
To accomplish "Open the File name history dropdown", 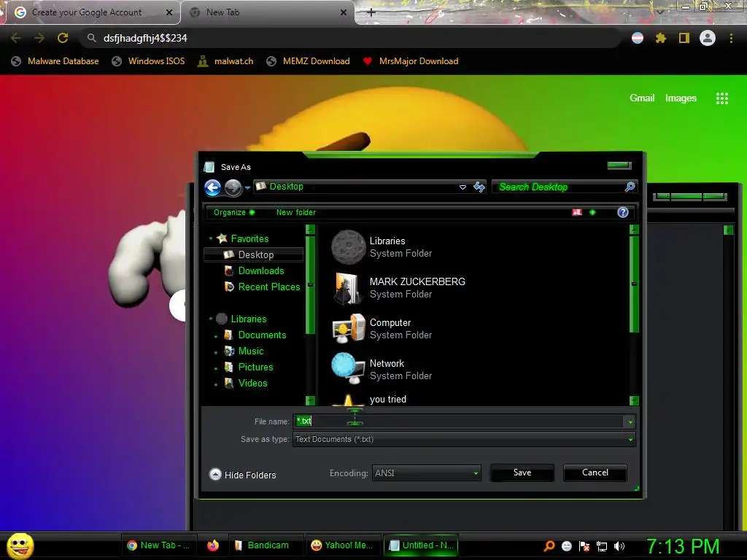I will point(630,422).
